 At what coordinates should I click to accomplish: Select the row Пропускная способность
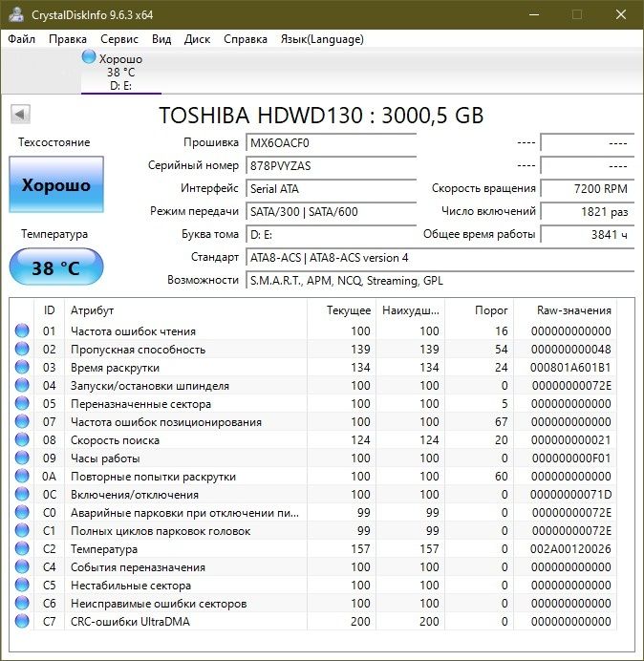[x=313, y=349]
